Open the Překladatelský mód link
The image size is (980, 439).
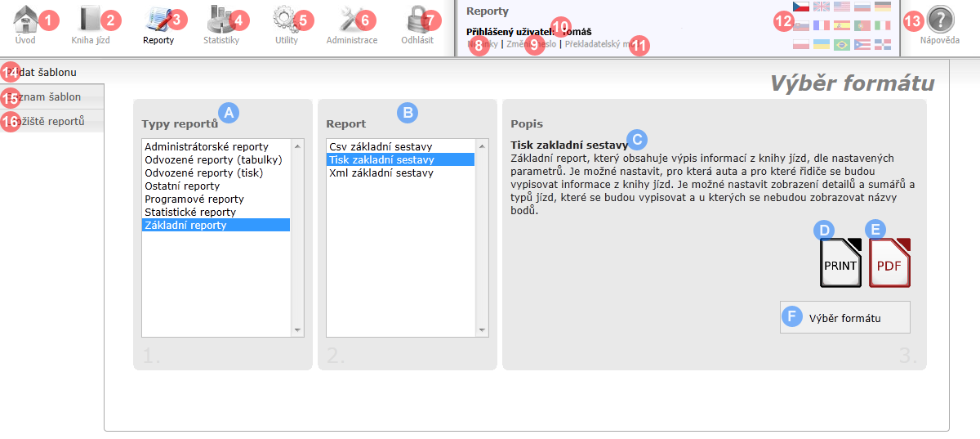pos(602,44)
